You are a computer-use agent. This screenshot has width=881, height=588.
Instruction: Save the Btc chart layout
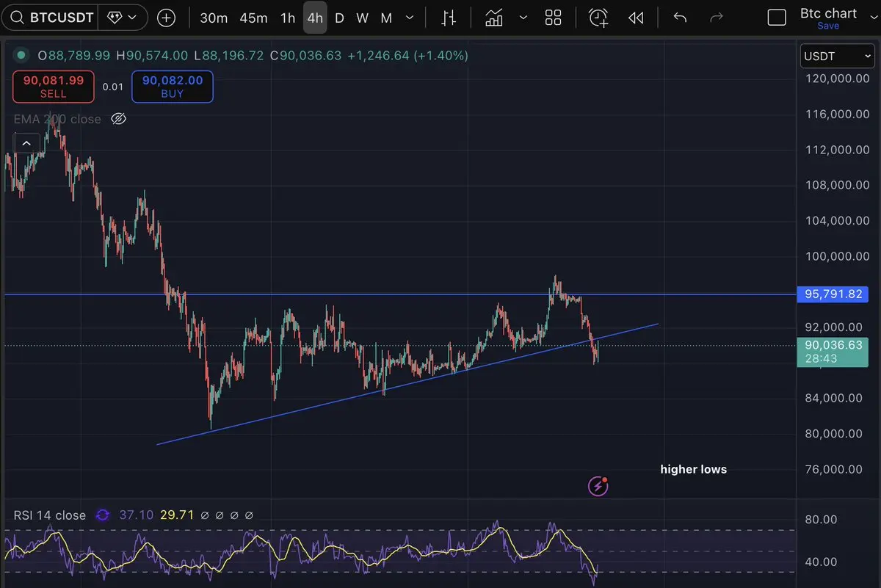coord(828,26)
